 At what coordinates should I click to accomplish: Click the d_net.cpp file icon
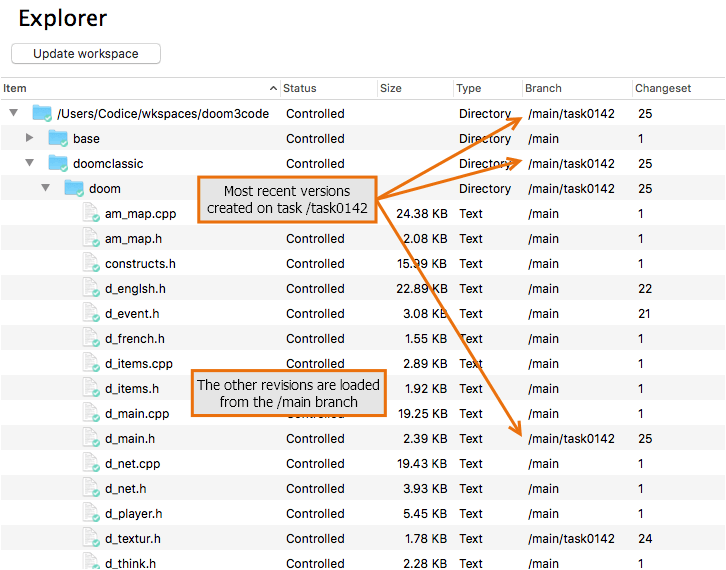91,463
